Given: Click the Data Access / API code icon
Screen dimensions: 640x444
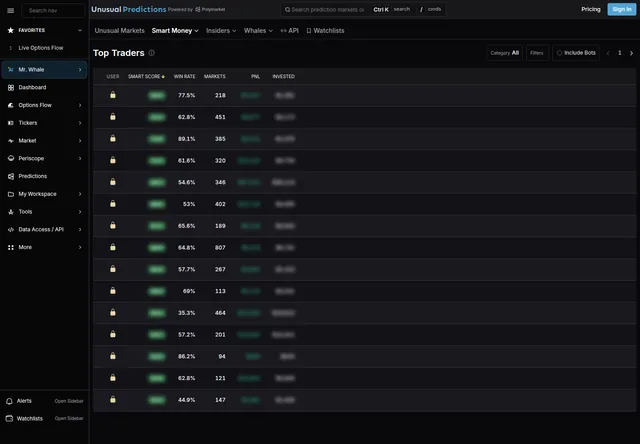Looking at the screenshot, I should click(x=11, y=230).
